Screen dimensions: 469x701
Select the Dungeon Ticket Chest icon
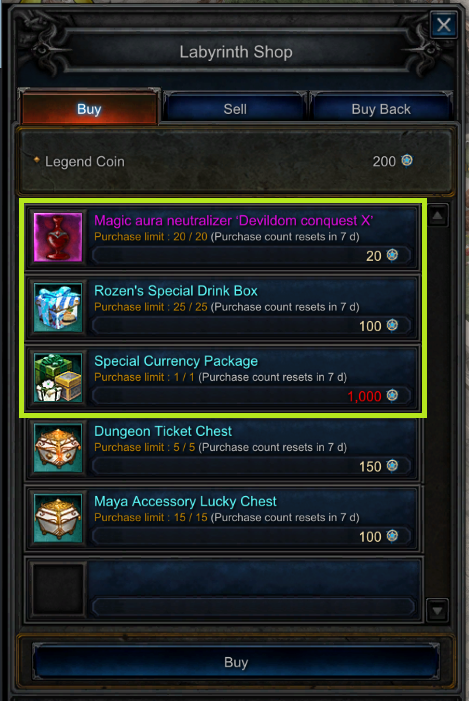[58, 448]
